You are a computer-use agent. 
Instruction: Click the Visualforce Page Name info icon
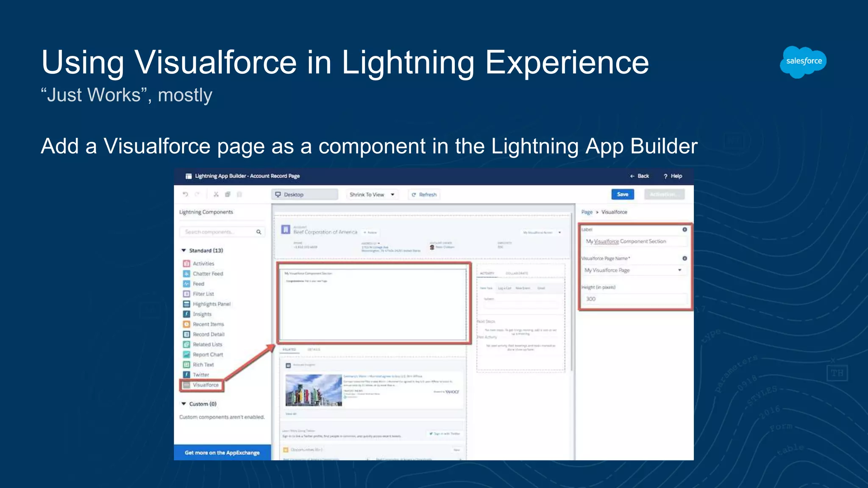(684, 258)
